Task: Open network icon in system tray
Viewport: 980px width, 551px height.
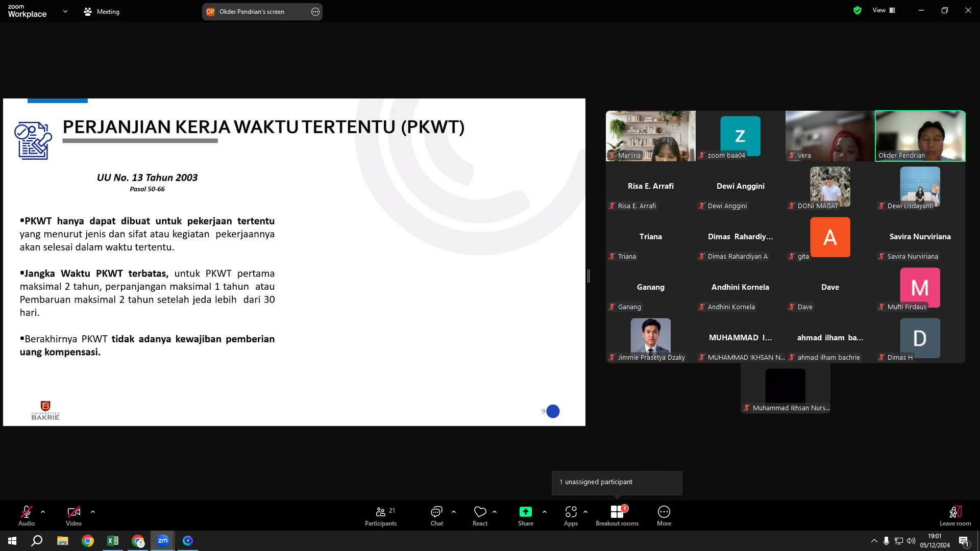Action: [x=899, y=541]
